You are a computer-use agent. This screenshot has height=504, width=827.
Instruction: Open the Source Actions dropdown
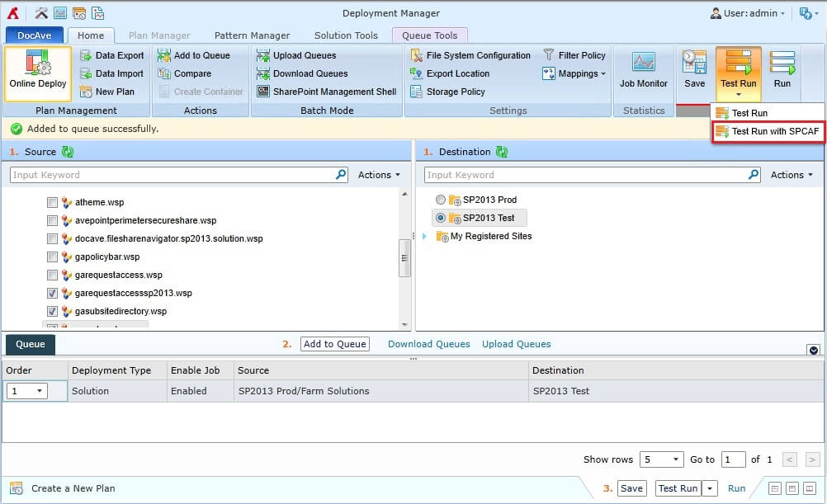click(379, 175)
